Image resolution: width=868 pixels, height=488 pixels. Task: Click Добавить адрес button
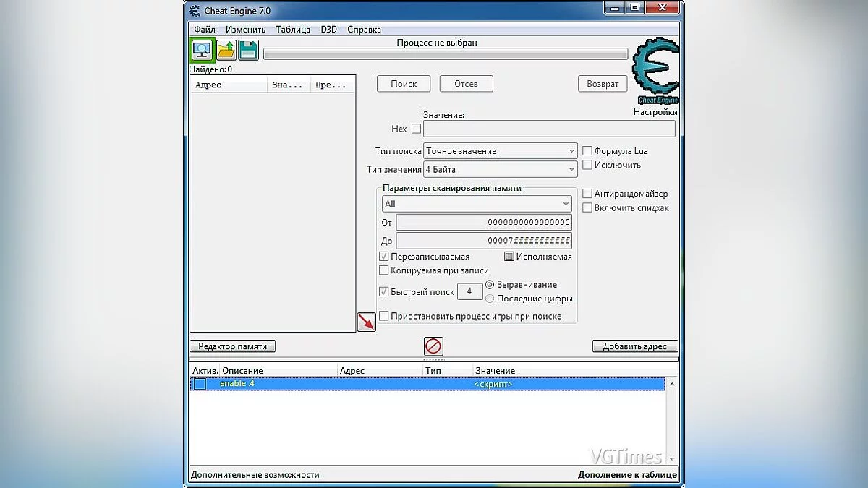634,346
